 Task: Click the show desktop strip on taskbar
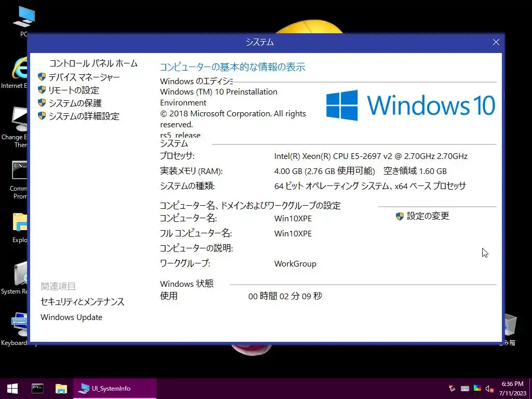530,389
